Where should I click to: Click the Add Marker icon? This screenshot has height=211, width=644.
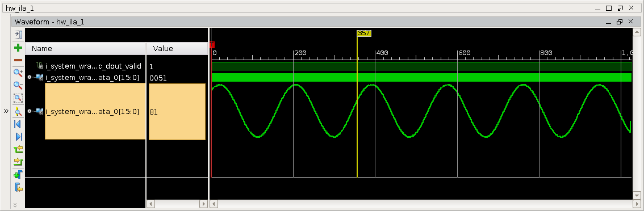[18, 175]
